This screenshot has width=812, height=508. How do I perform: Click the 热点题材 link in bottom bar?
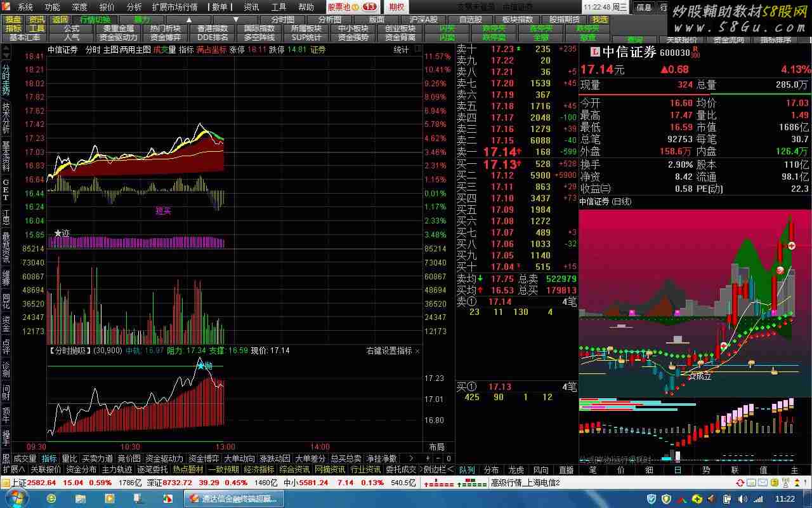click(x=188, y=470)
